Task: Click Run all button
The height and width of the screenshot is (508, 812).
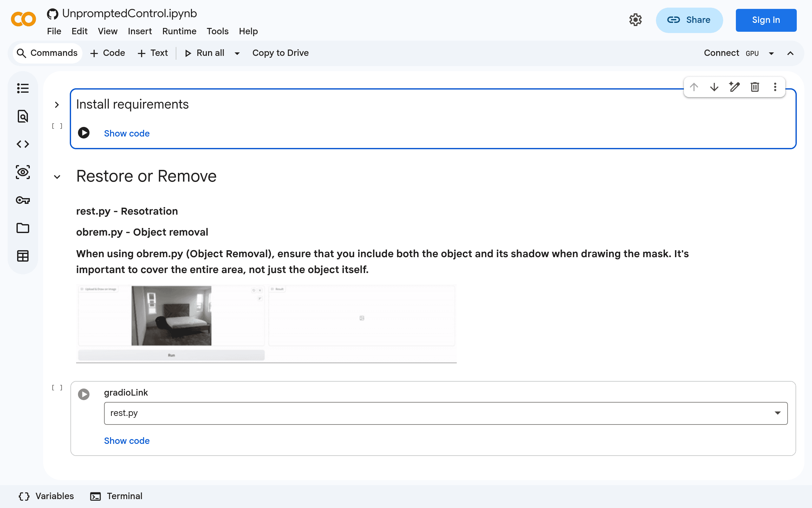Action: pyautogui.click(x=204, y=53)
